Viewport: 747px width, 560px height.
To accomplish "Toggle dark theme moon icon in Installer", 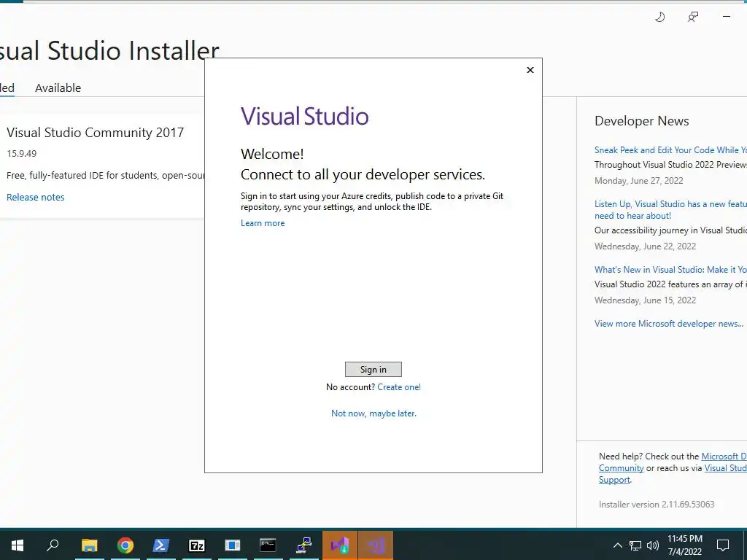I will 659,17.
